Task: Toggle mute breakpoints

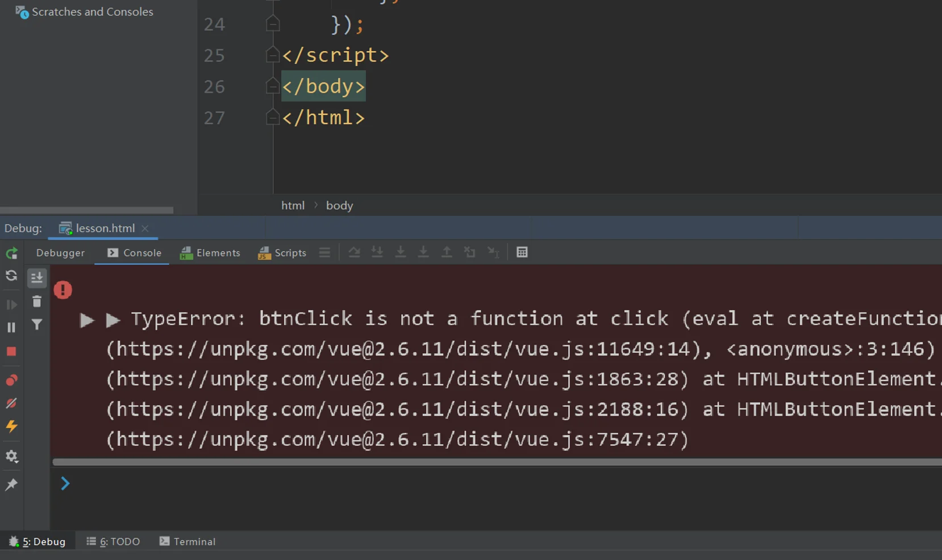Action: [x=11, y=403]
